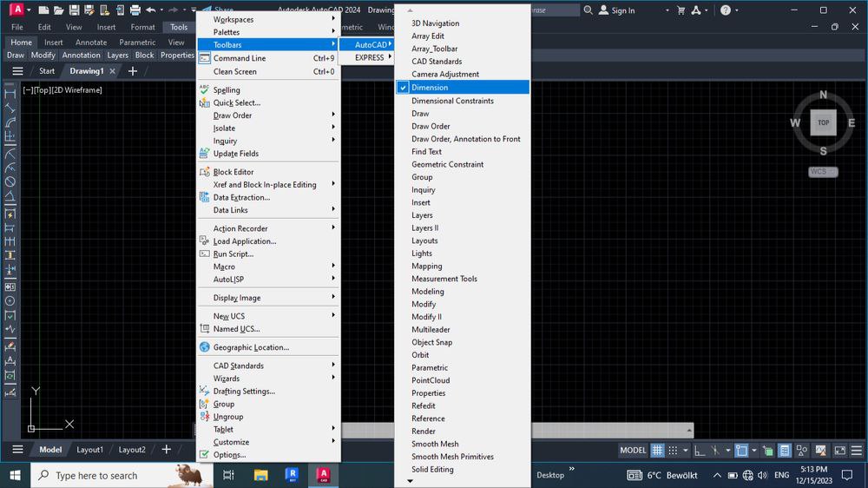The image size is (868, 488).
Task: Select the Diameter dimension tool
Action: pos(10,181)
